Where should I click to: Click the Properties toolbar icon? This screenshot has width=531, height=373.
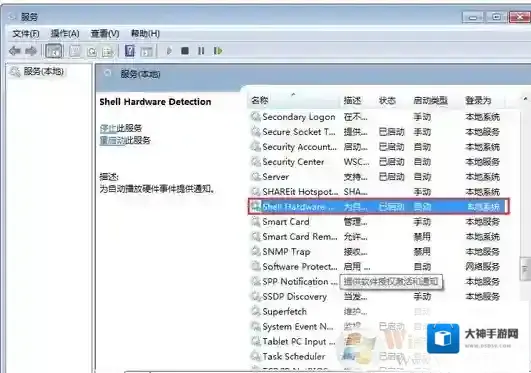75,51
